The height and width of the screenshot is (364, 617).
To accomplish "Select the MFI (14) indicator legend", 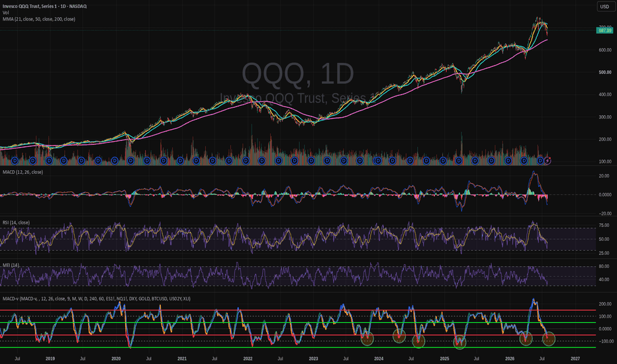I will 11,265.
